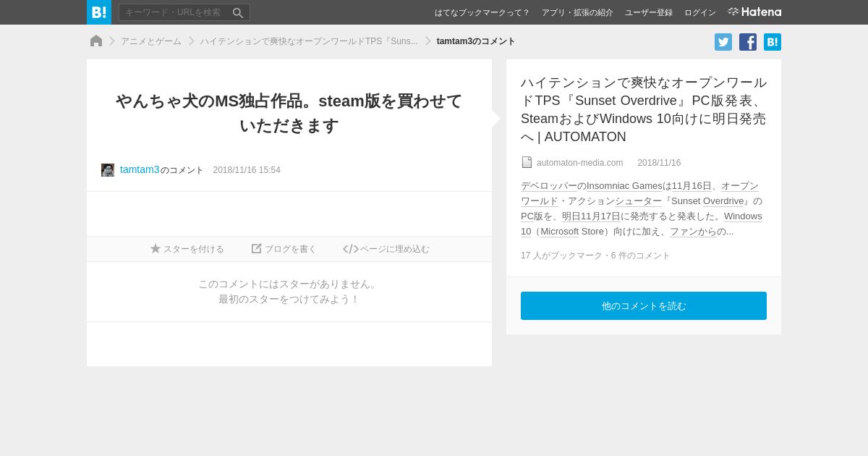Open the ハイテンションで爽快な breadcrumb entry
This screenshot has height=456, width=868.
309,41
